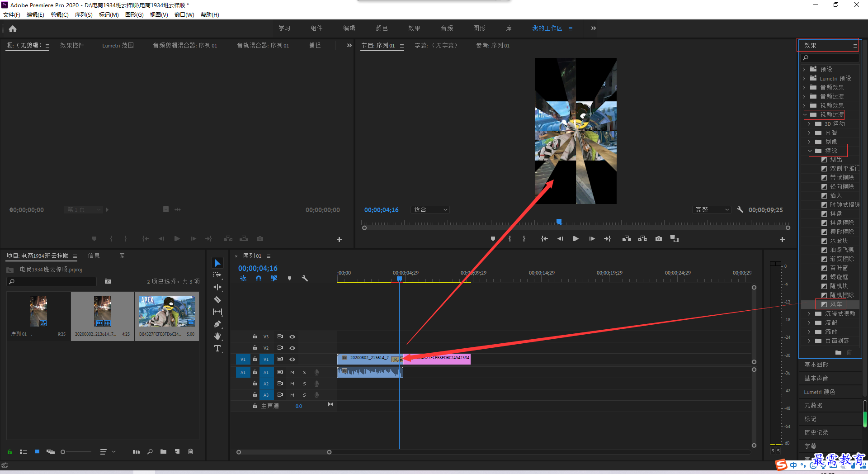Screen dimensions: 868x474
Task: Add marker in timeline header
Action: 289,279
